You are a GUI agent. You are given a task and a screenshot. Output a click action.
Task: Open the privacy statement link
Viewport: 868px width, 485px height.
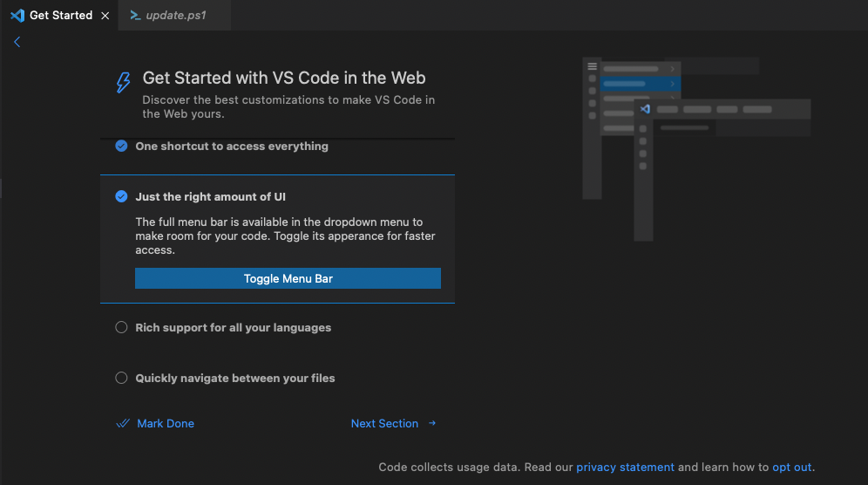pos(625,468)
